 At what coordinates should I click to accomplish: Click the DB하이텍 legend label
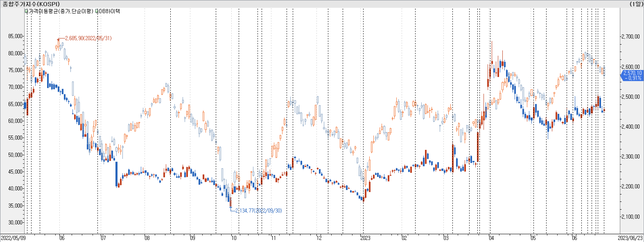(x=109, y=11)
